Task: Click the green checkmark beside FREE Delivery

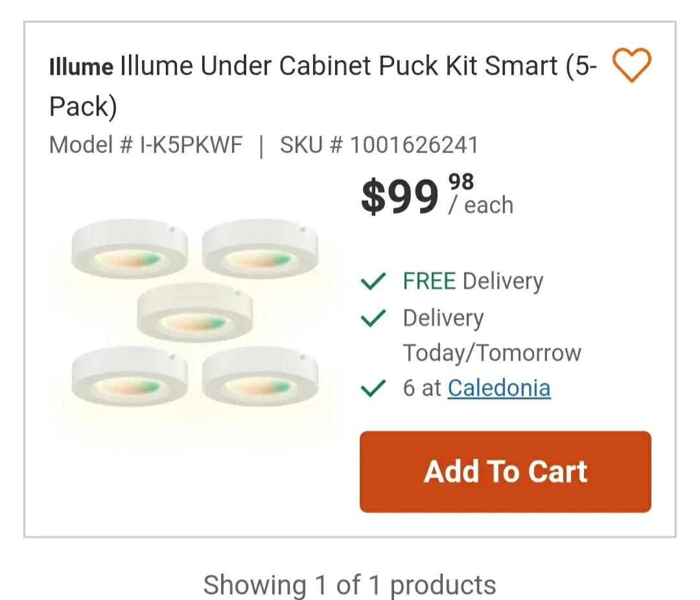Action: point(373,281)
